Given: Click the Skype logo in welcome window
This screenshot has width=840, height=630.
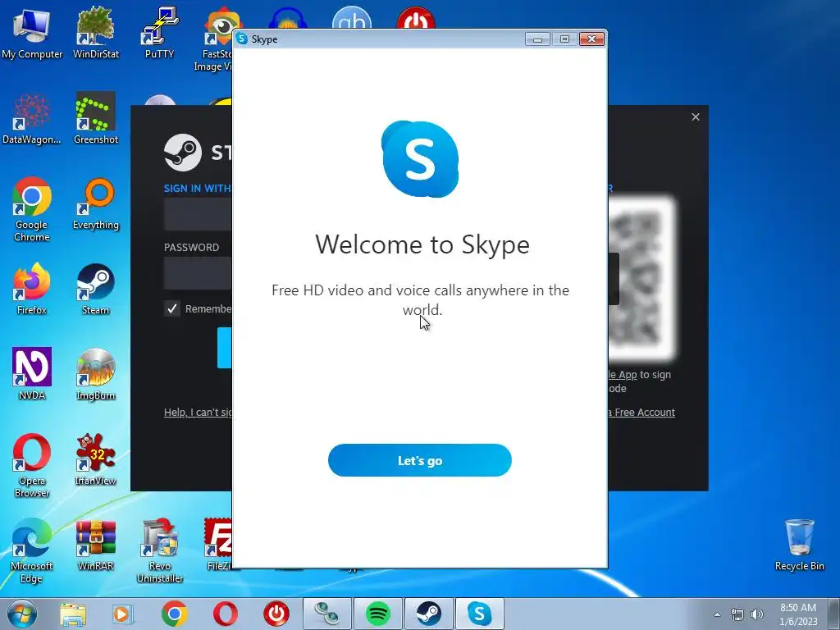Looking at the screenshot, I should (x=420, y=159).
